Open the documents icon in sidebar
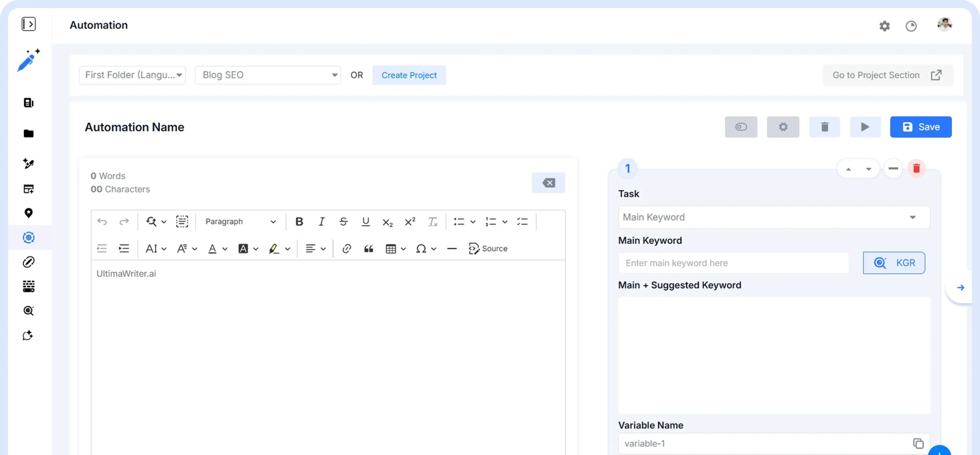 tap(29, 103)
